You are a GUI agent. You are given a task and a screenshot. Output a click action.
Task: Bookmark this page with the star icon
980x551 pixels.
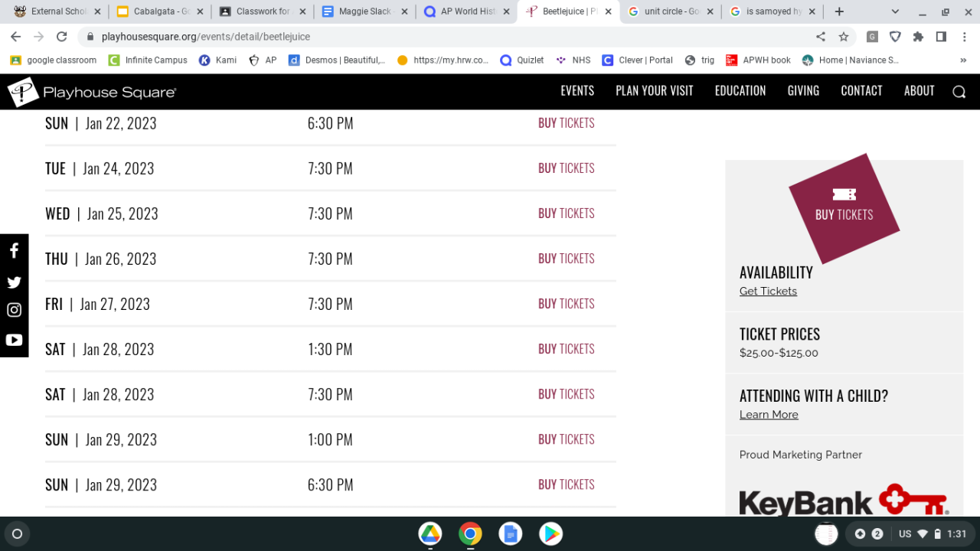coord(844,37)
